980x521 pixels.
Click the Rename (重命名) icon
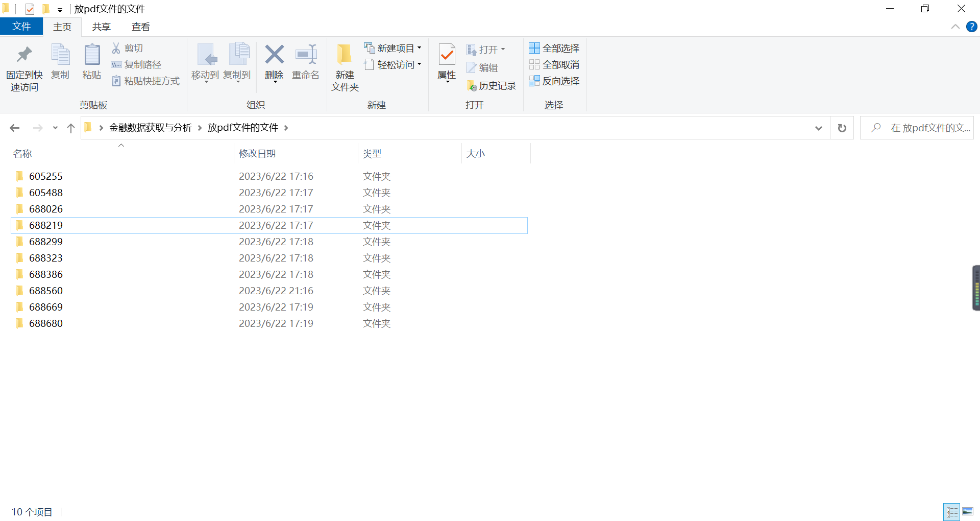click(x=306, y=55)
